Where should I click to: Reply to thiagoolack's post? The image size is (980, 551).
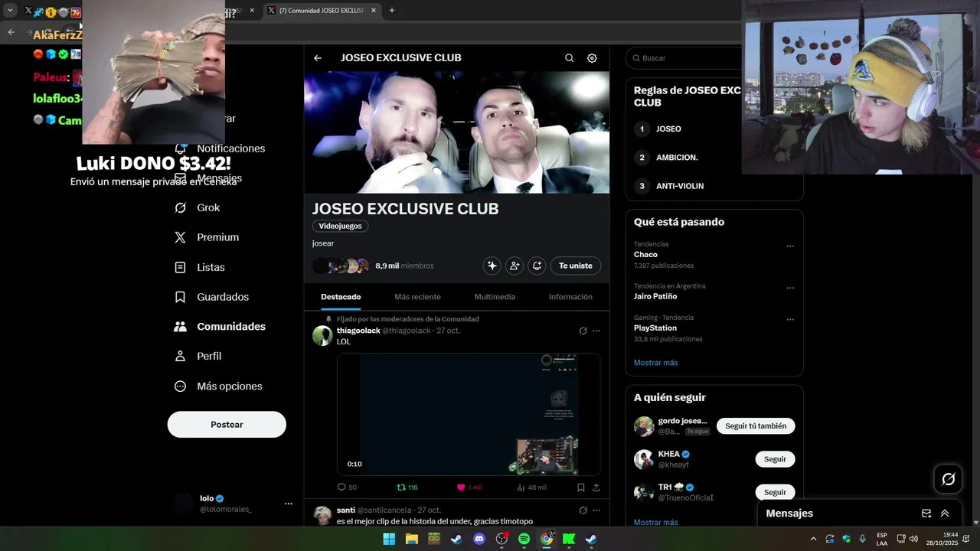coord(347,487)
